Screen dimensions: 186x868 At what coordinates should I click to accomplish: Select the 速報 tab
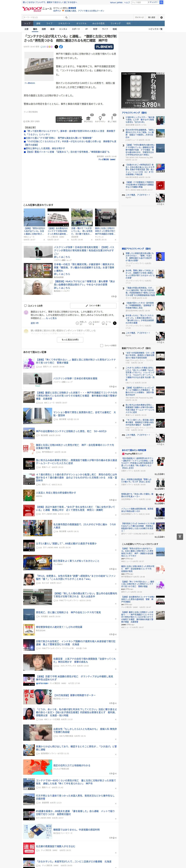(x=38, y=23)
